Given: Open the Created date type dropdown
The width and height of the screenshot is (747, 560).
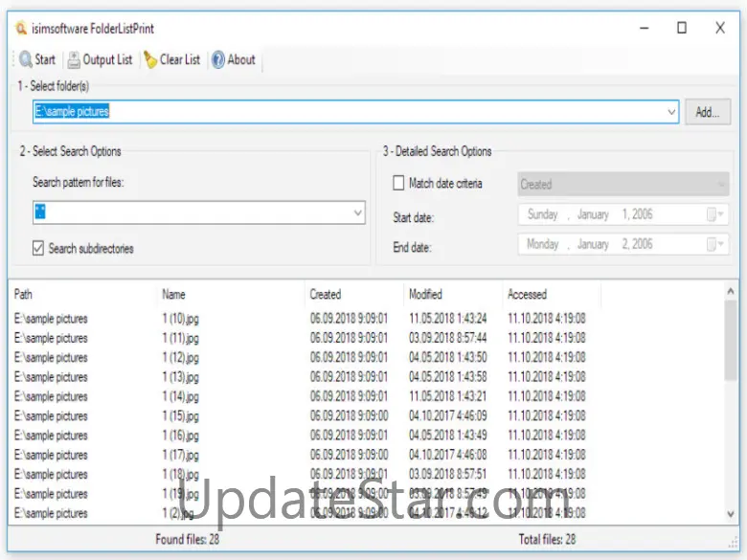Looking at the screenshot, I should tap(623, 185).
